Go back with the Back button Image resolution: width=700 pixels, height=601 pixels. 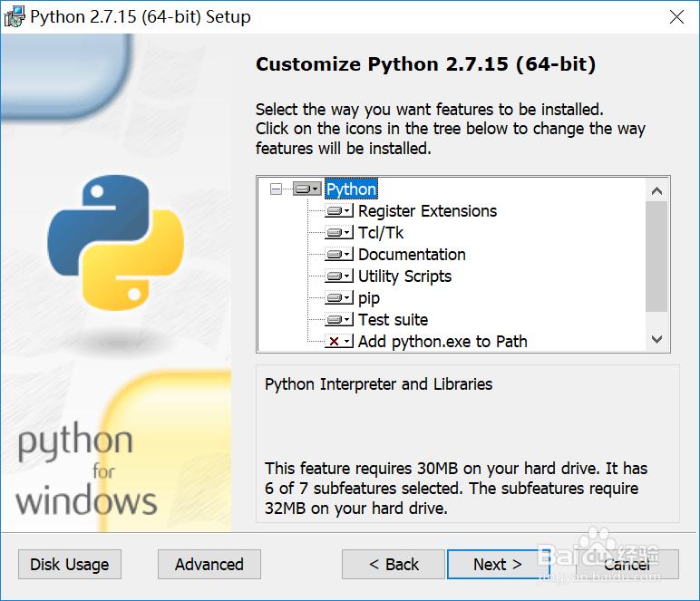[394, 564]
